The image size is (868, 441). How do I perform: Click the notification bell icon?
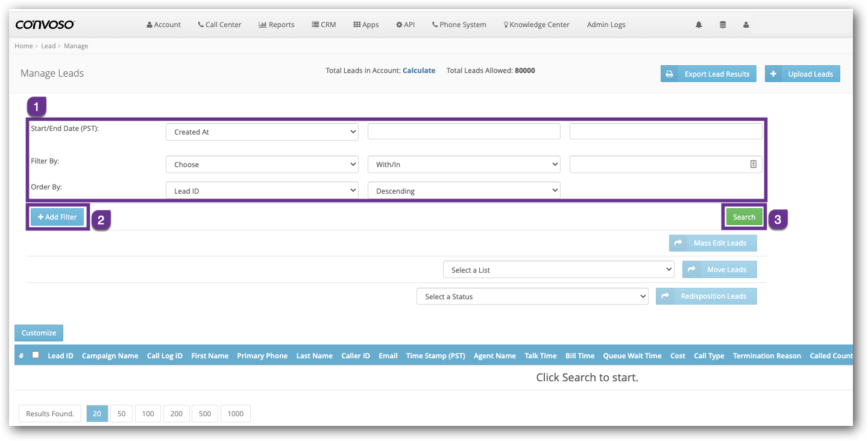pos(699,25)
